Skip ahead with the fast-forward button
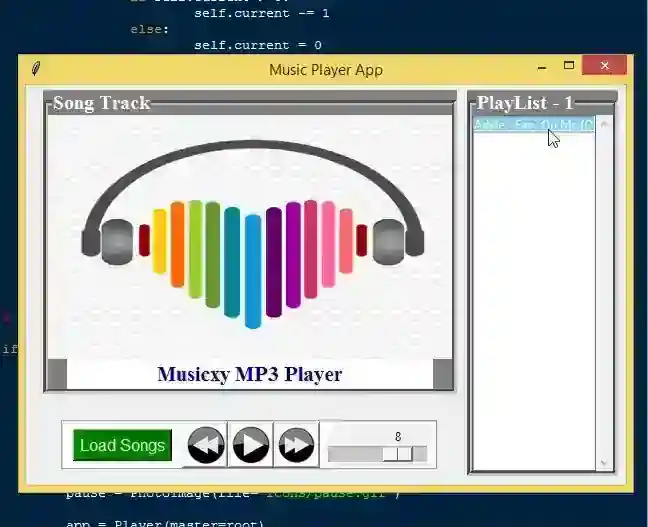 [296, 445]
